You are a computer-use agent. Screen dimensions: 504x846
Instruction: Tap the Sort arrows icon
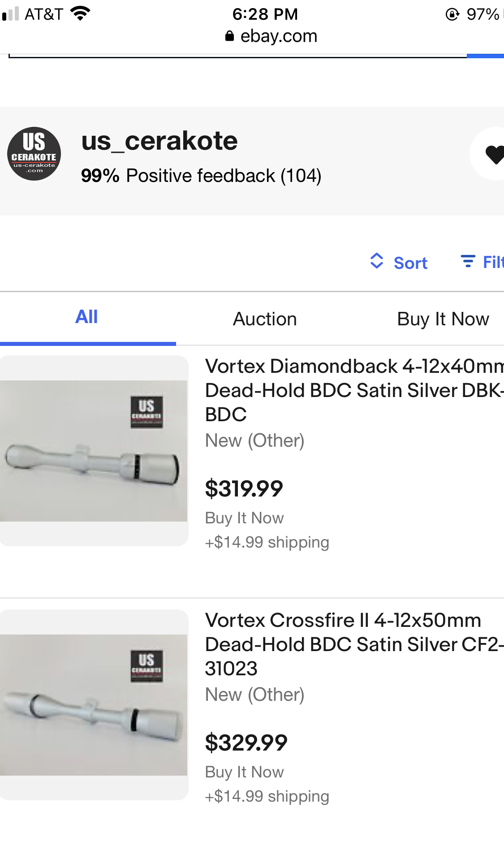tap(377, 261)
